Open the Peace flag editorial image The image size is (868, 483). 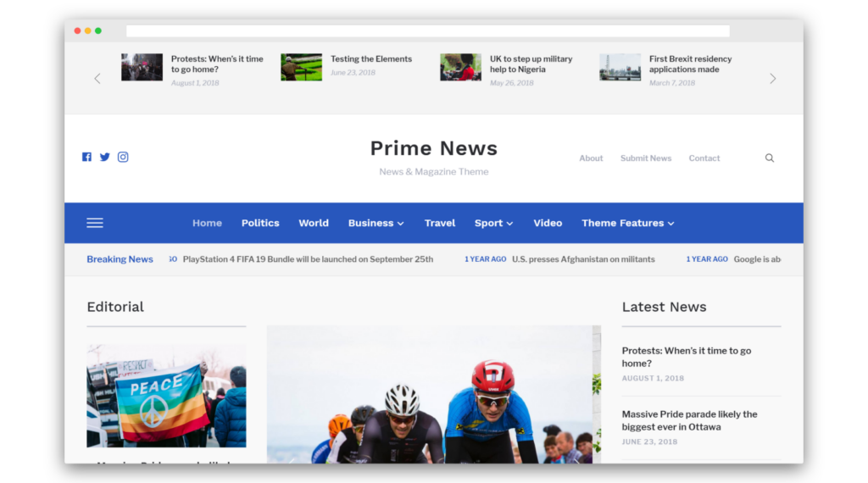[x=166, y=396]
